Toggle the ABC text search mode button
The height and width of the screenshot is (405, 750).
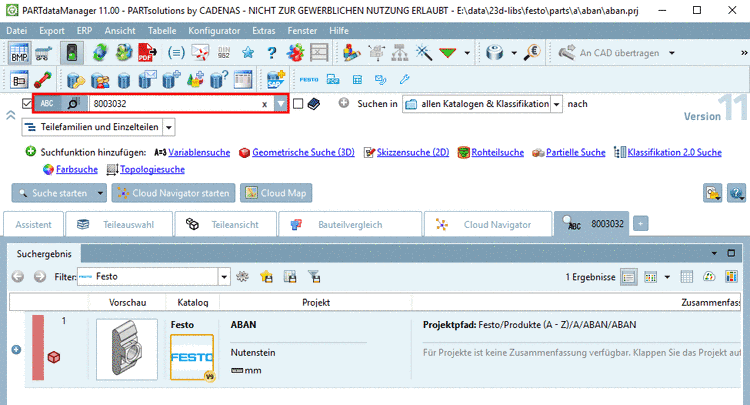(47, 103)
